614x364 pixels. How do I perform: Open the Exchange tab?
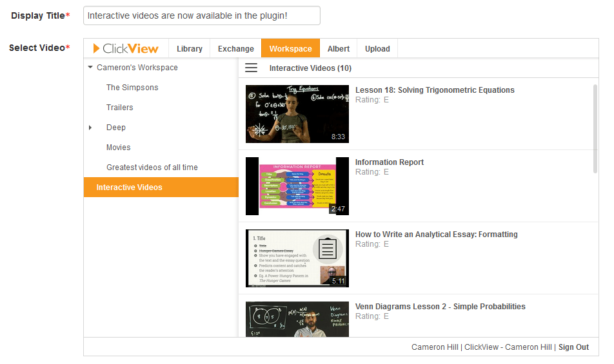(x=235, y=48)
